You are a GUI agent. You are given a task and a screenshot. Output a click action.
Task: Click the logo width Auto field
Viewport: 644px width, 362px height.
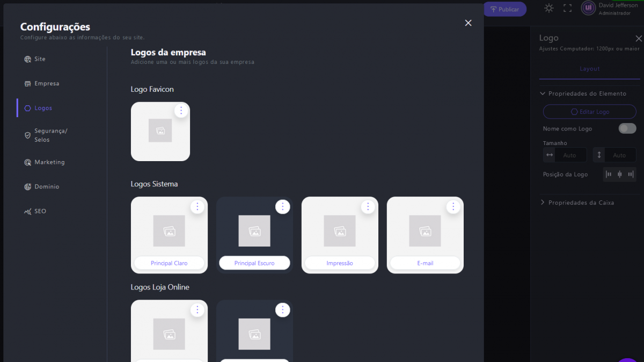[x=570, y=155]
